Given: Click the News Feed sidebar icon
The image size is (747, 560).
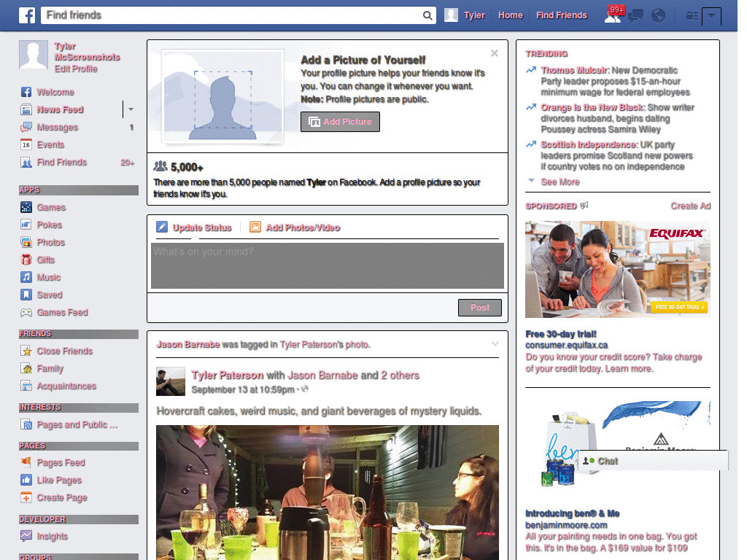Looking at the screenshot, I should [26, 109].
